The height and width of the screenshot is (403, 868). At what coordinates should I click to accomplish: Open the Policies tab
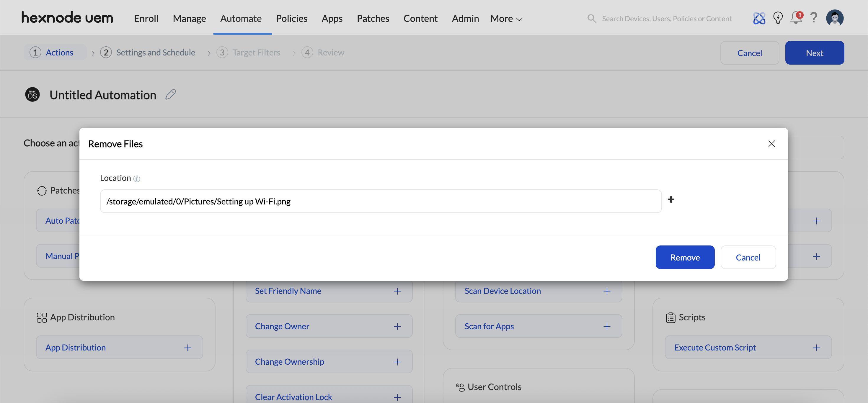click(x=291, y=19)
